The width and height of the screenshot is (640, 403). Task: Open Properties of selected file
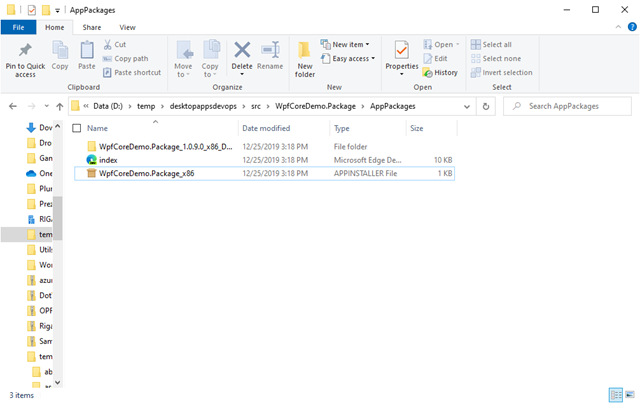click(x=402, y=55)
